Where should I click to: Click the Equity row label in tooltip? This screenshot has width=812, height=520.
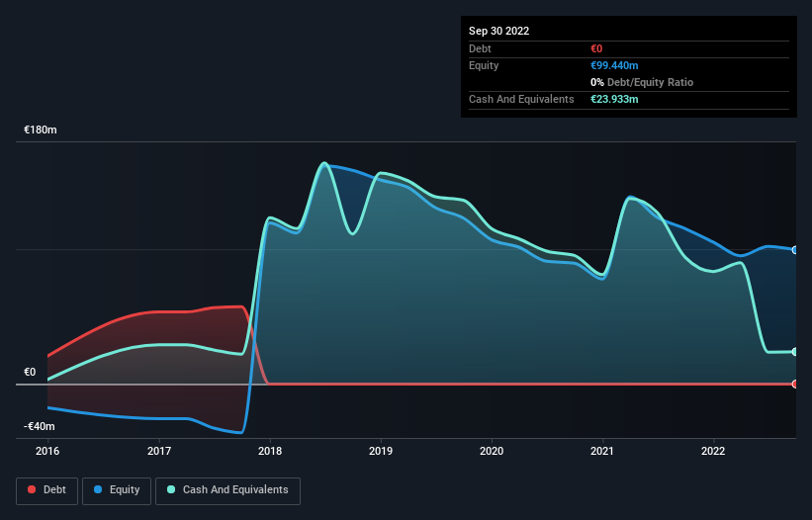[484, 65]
